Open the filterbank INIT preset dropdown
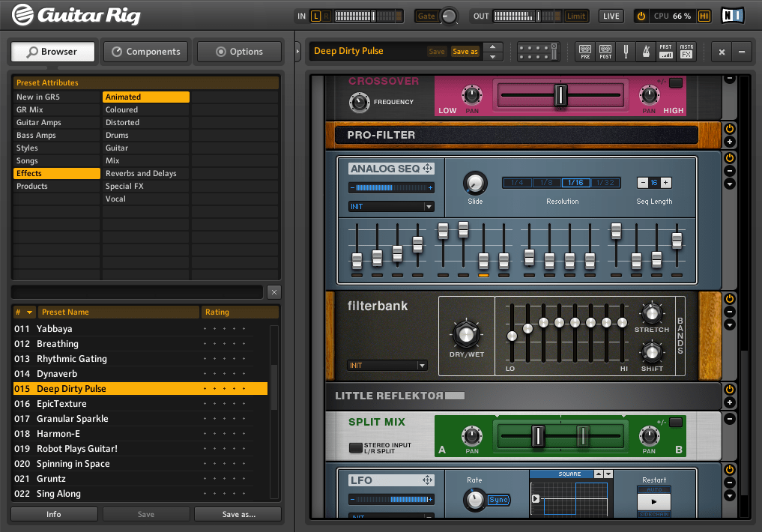 [388, 366]
